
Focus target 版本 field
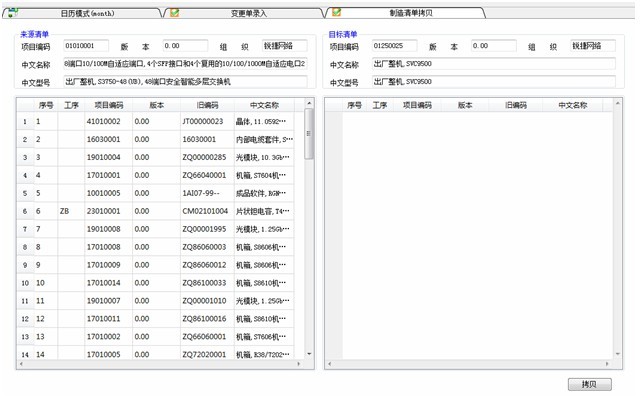[x=493, y=46]
